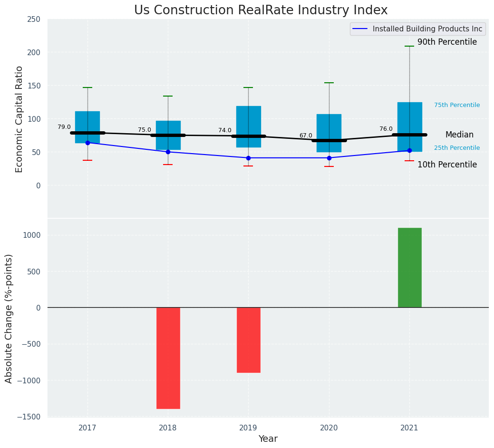Click the 2020 x-axis tick label
The width and height of the screenshot is (494, 448).
click(329, 428)
